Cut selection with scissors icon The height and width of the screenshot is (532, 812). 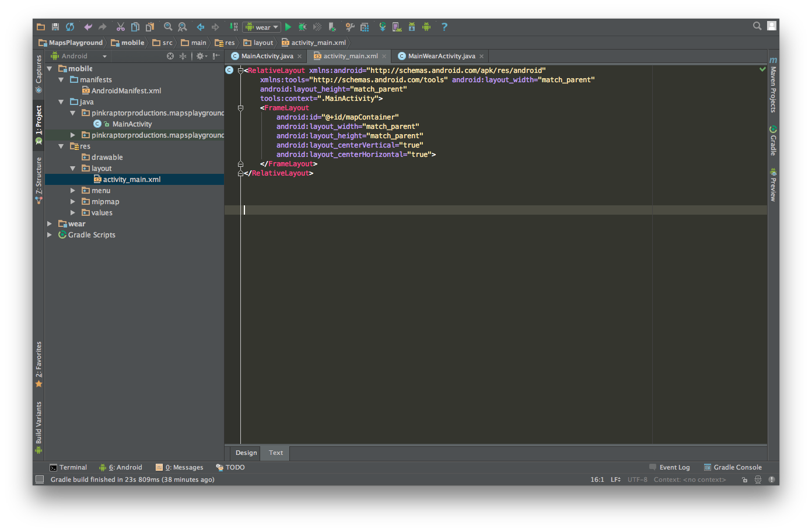(121, 27)
